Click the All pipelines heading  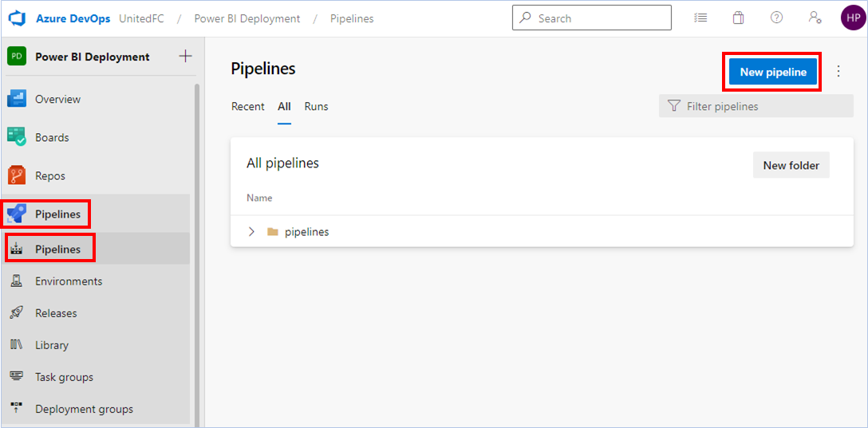click(x=283, y=163)
